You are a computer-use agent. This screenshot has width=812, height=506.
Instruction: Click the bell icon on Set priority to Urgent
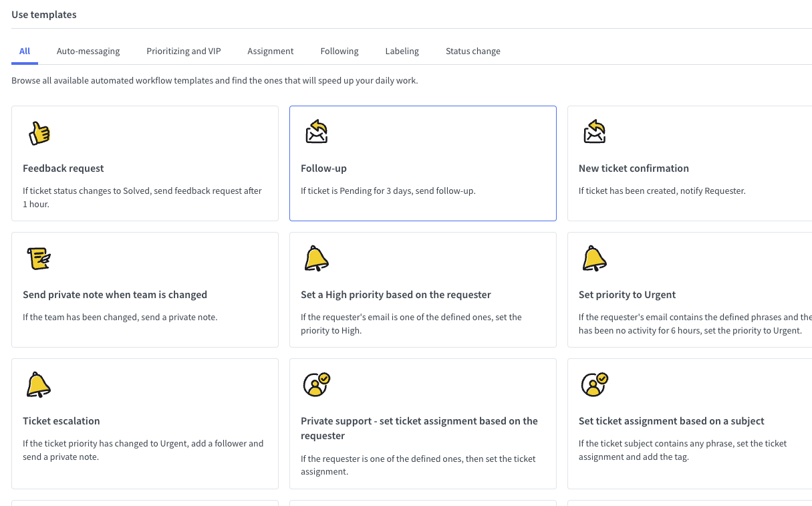click(x=594, y=258)
